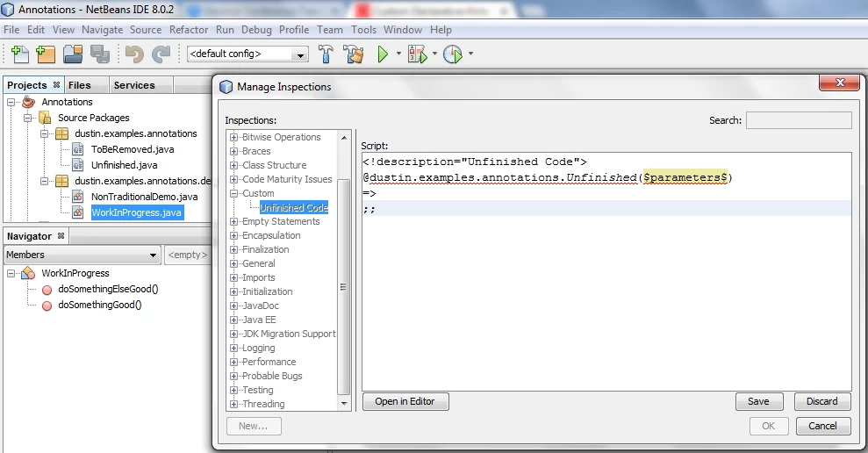This screenshot has height=453, width=868.
Task: Click the doSomethingGood() method icon
Action: pos(47,306)
